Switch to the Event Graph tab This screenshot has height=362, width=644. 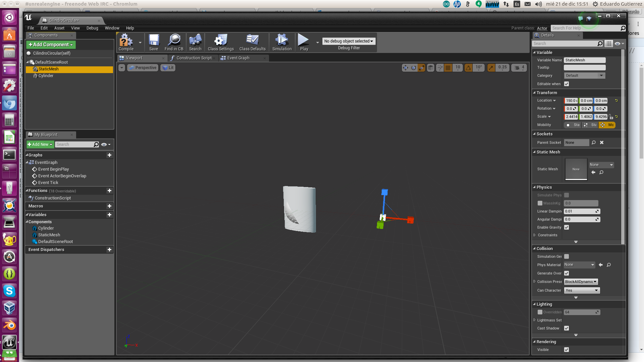tap(238, 58)
